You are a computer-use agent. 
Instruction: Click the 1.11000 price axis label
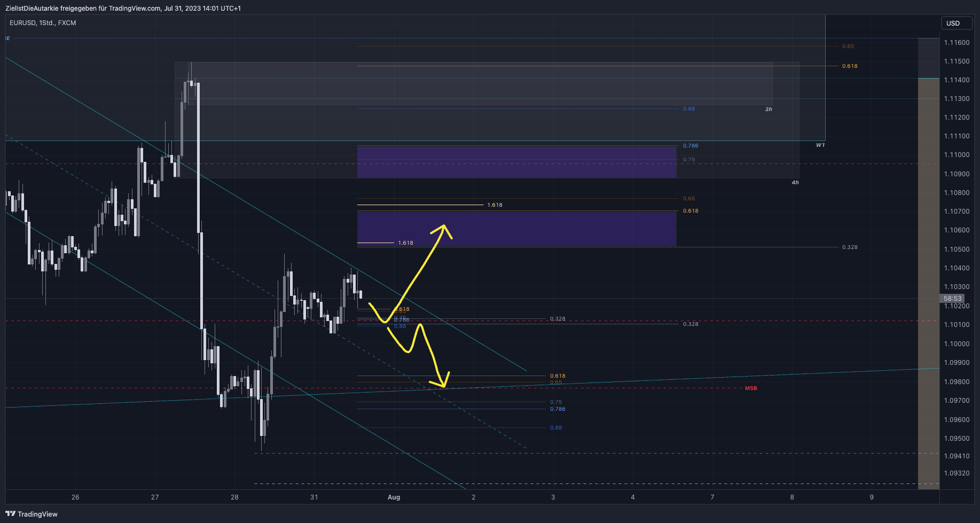957,155
